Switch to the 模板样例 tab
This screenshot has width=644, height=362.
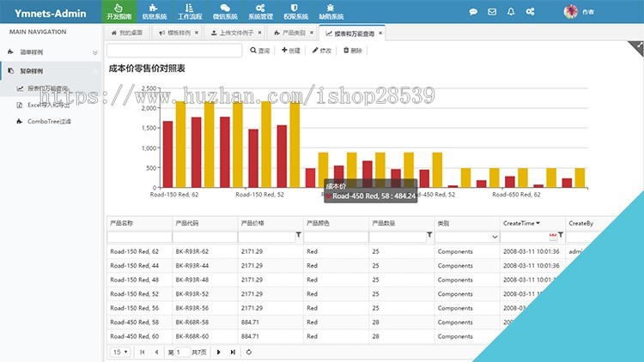point(175,33)
